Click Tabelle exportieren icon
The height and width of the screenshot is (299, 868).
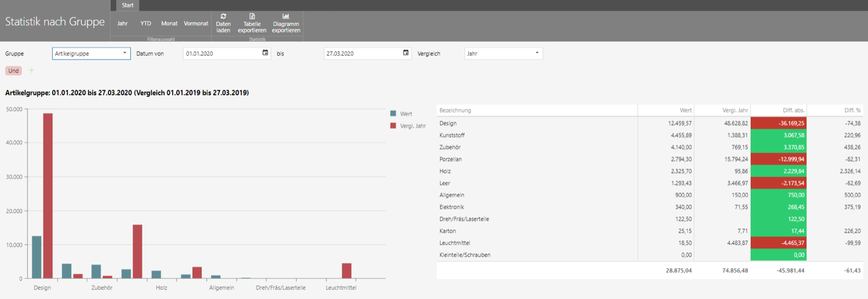[x=252, y=16]
